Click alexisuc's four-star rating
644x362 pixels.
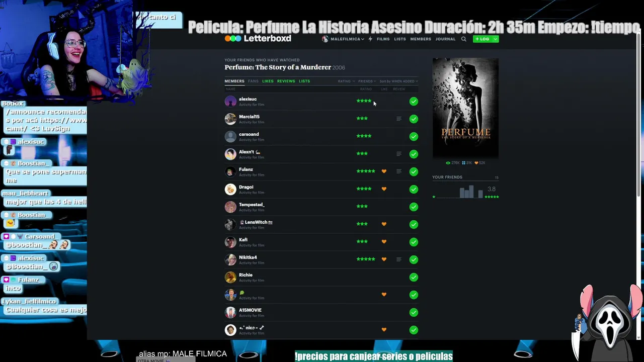(364, 101)
